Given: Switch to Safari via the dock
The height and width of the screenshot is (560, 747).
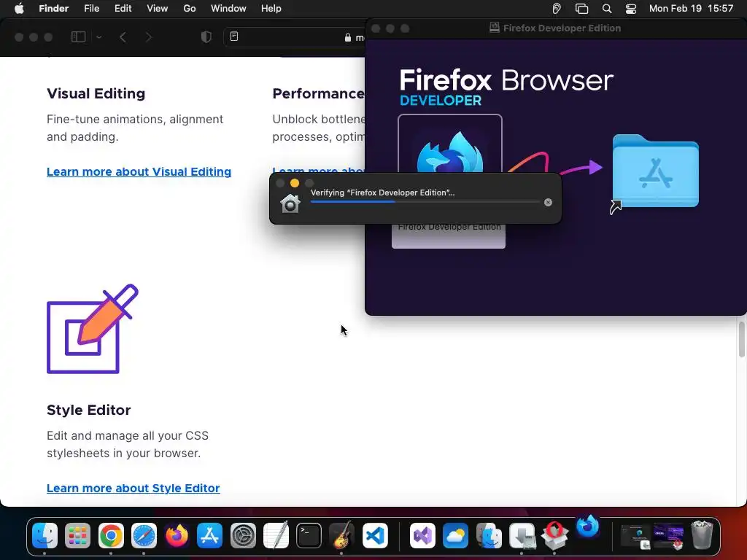Looking at the screenshot, I should click(144, 536).
